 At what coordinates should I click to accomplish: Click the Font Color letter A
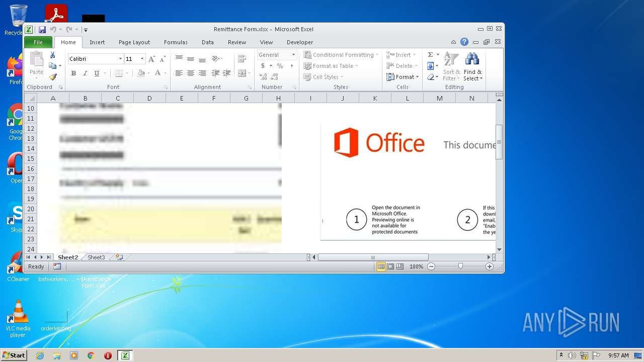[157, 73]
